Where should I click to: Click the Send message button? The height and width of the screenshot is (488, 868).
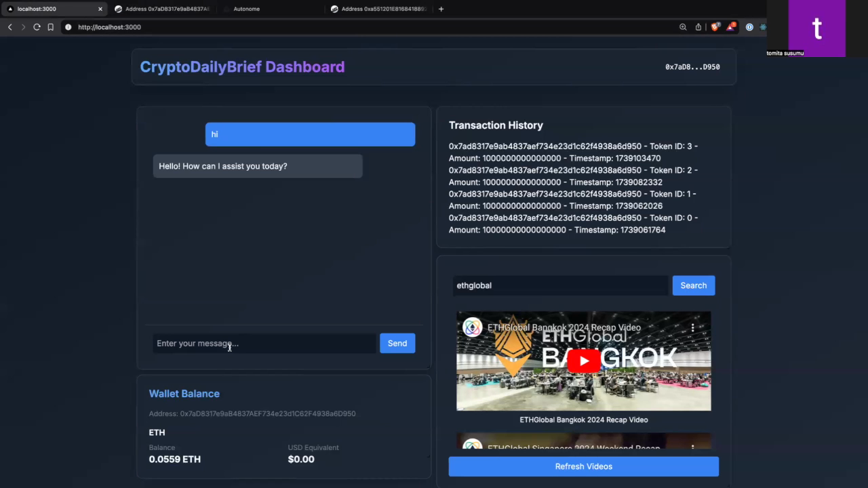[x=397, y=344]
